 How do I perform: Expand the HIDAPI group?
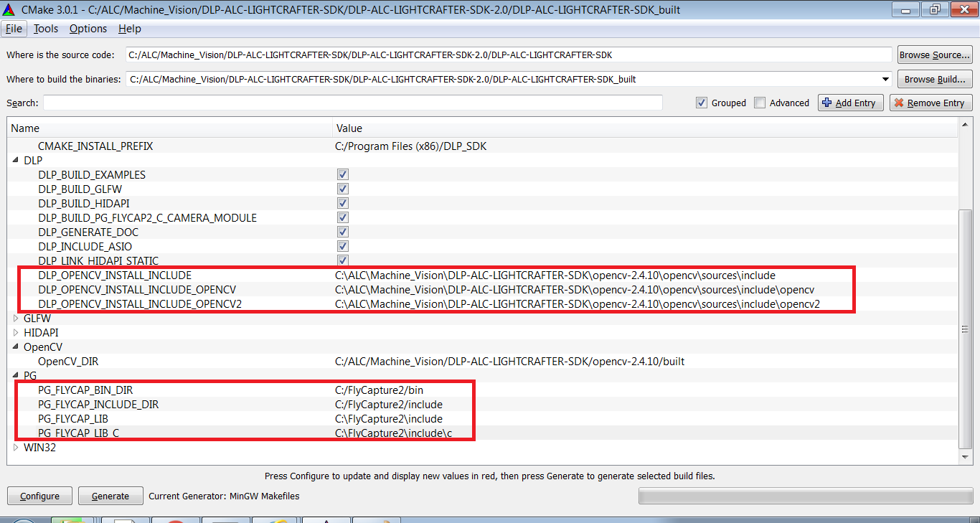(16, 332)
